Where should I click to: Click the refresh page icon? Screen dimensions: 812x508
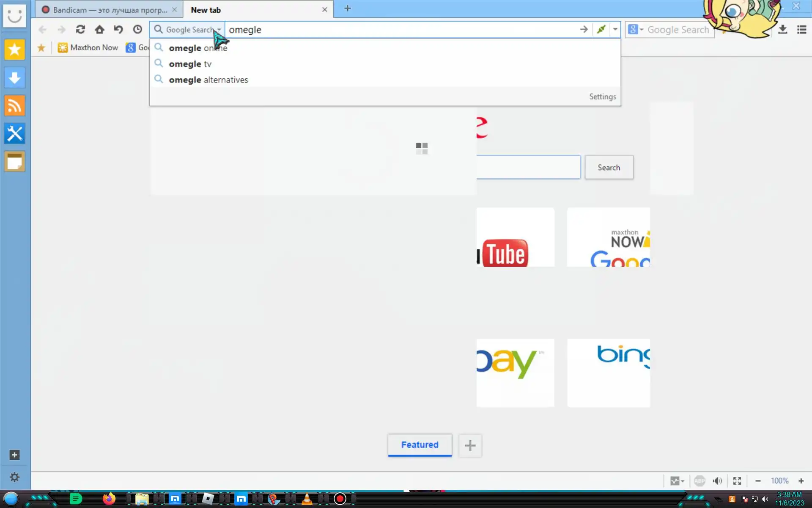[80, 30]
